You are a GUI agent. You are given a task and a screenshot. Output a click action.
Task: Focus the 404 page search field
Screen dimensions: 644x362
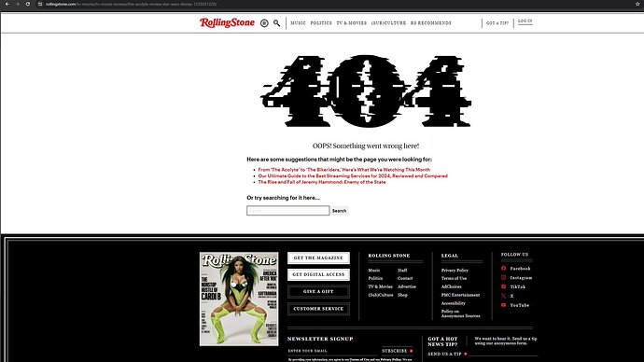[287, 211]
